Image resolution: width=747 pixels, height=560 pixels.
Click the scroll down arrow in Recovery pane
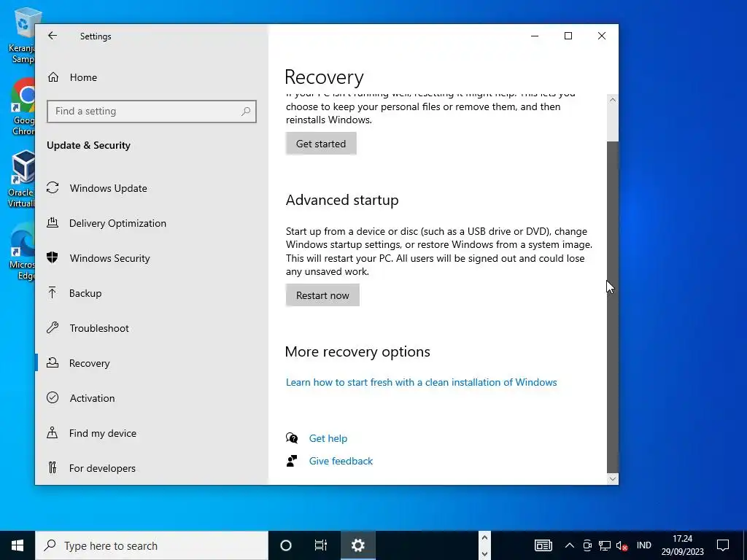coord(613,478)
